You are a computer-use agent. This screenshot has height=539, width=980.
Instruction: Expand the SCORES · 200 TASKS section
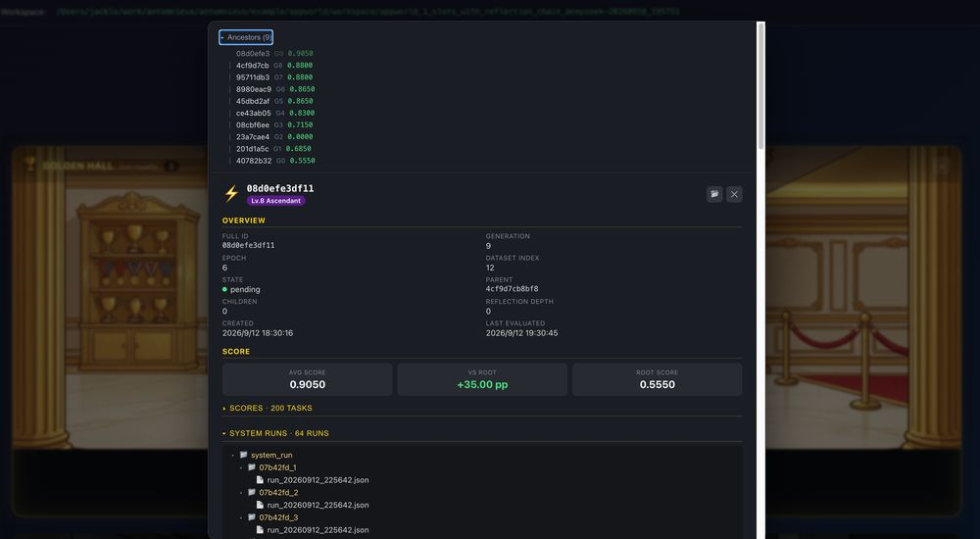click(268, 408)
